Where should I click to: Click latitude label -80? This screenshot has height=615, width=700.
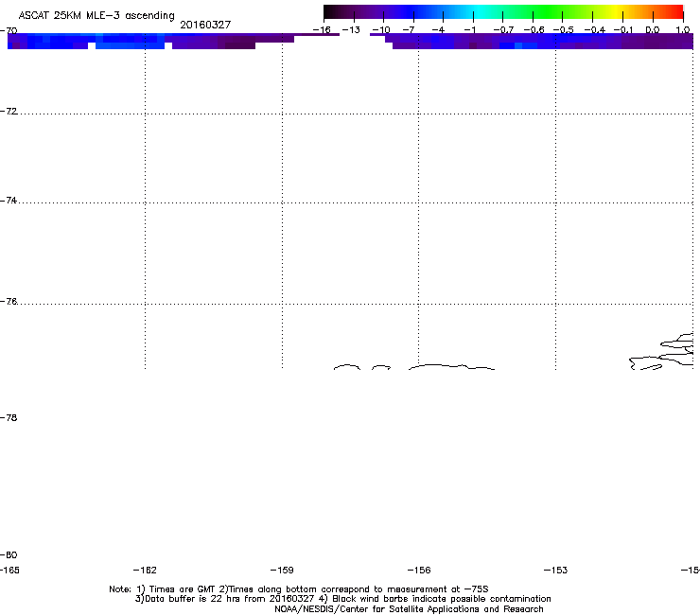point(9,554)
